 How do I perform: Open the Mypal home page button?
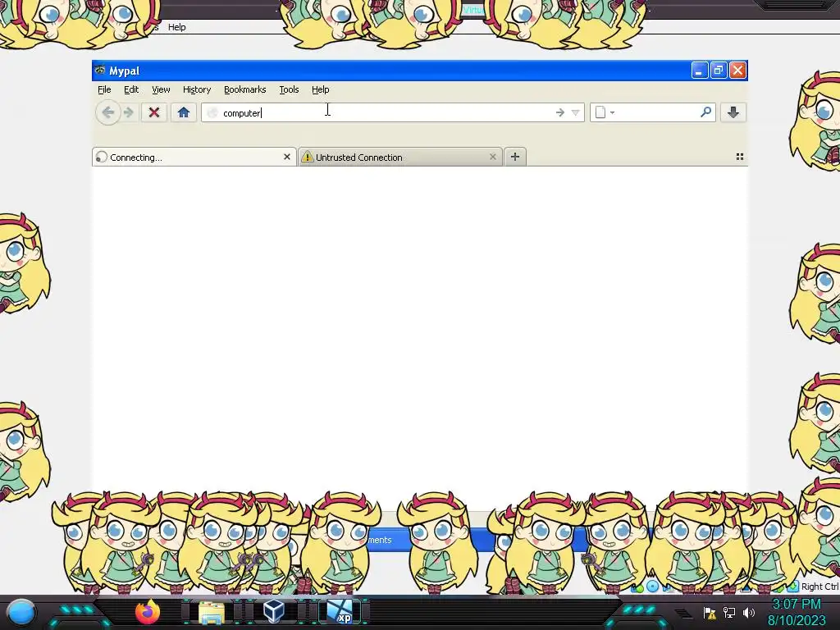coord(183,112)
